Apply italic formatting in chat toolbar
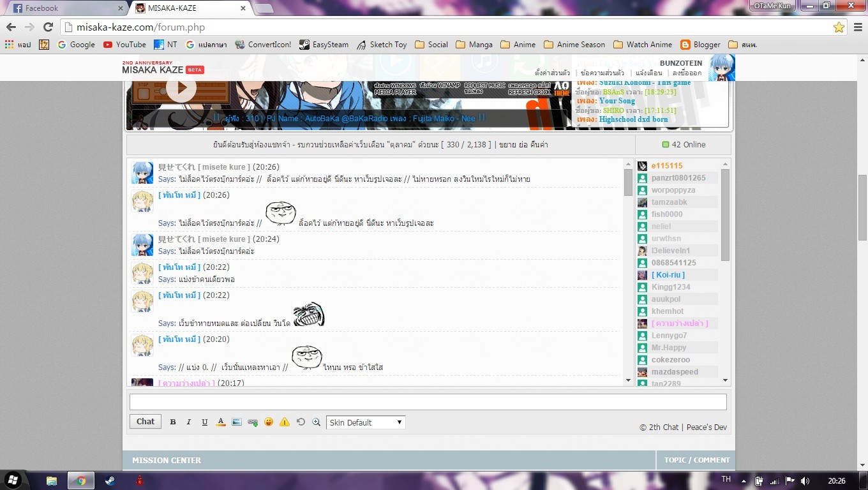The image size is (868, 490). click(x=189, y=422)
